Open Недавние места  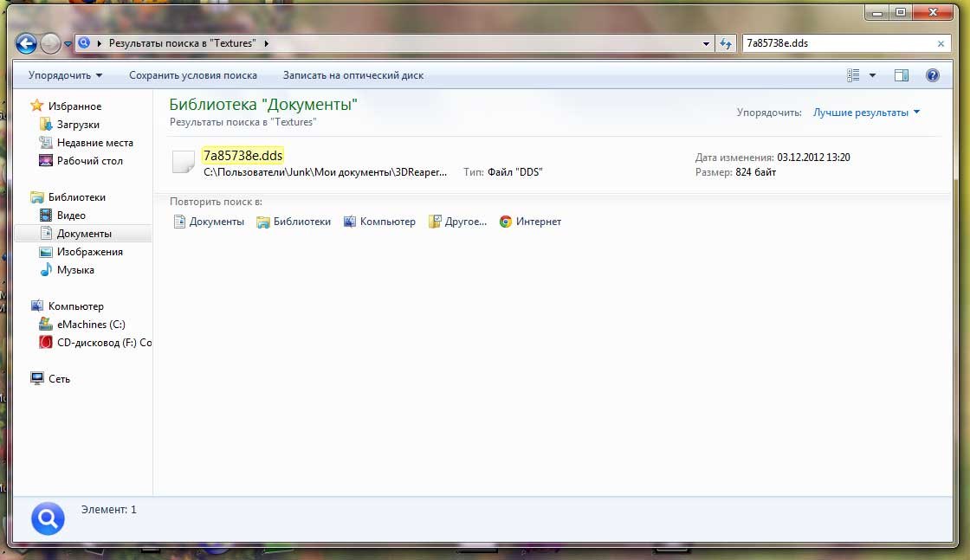(x=94, y=143)
